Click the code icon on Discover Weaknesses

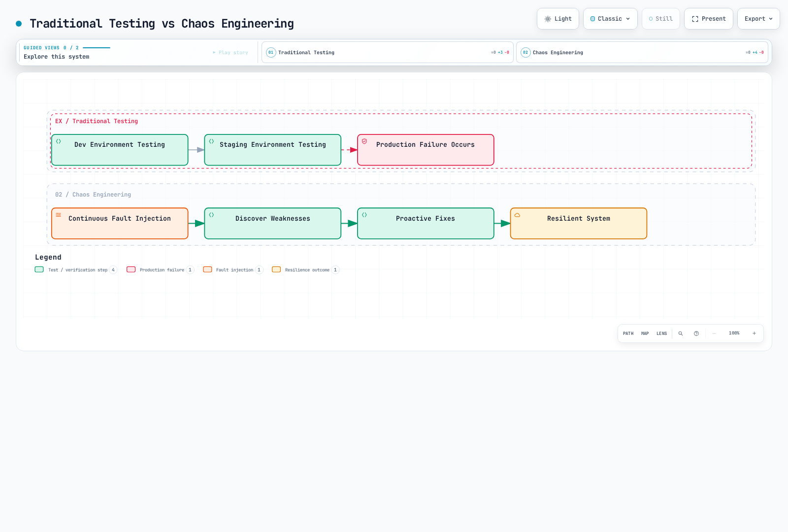pos(211,215)
